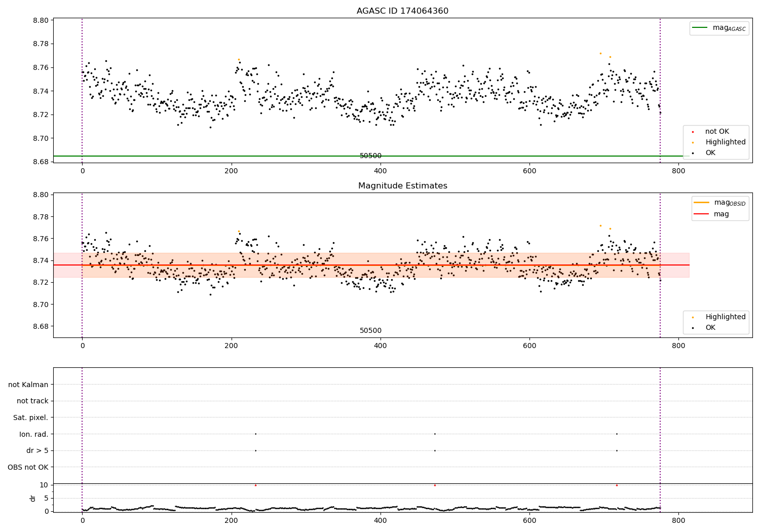This screenshot has width=760, height=532.
Task: Click 'Highlighted' legend entry in top plot
Action: point(725,142)
